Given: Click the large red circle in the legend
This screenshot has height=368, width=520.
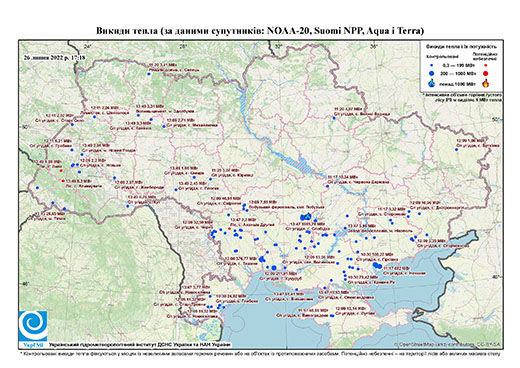Looking at the screenshot, I should 486,73.
